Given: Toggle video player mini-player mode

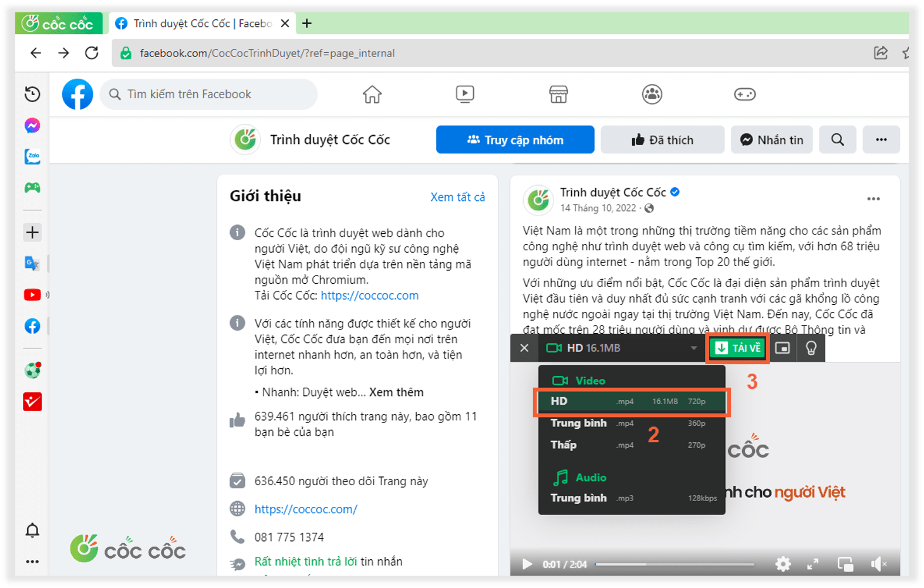Looking at the screenshot, I should click(845, 564).
